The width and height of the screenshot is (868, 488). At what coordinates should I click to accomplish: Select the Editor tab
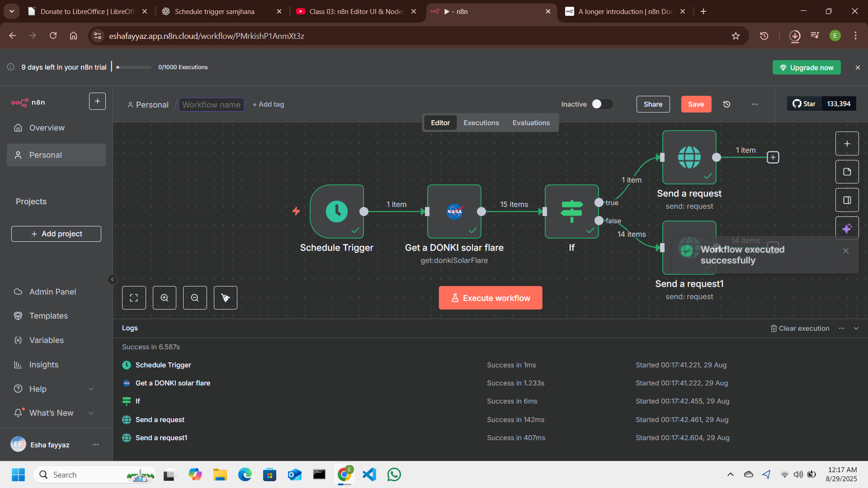(x=440, y=123)
